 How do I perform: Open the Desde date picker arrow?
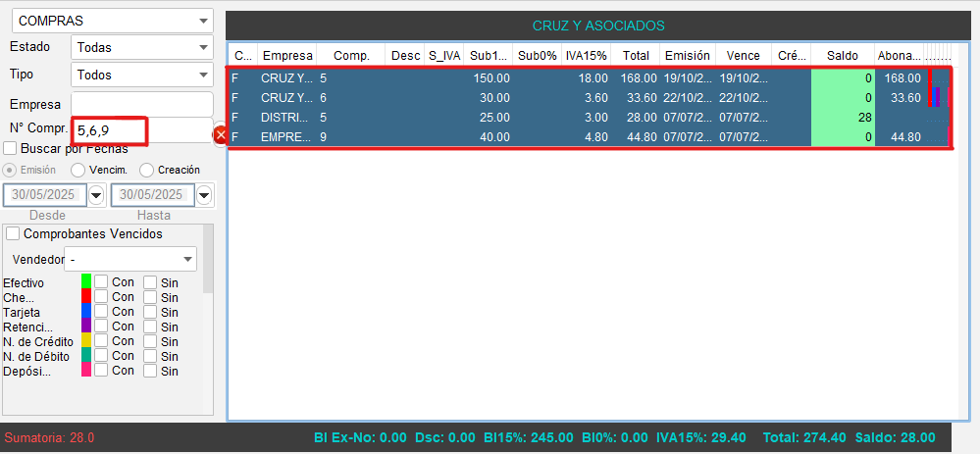(96, 195)
